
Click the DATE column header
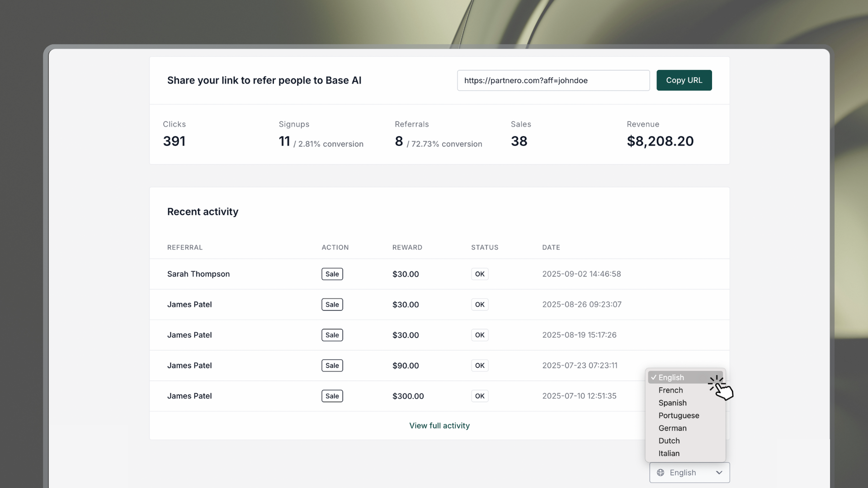(x=551, y=248)
